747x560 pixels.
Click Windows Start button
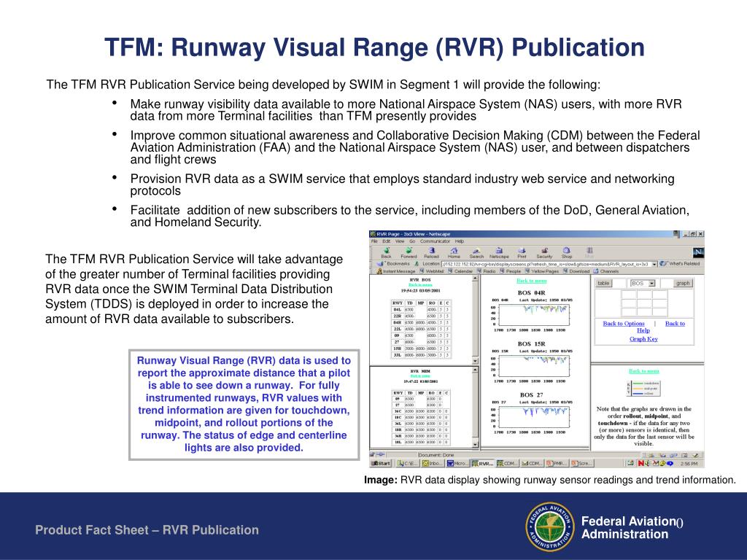click(x=381, y=463)
